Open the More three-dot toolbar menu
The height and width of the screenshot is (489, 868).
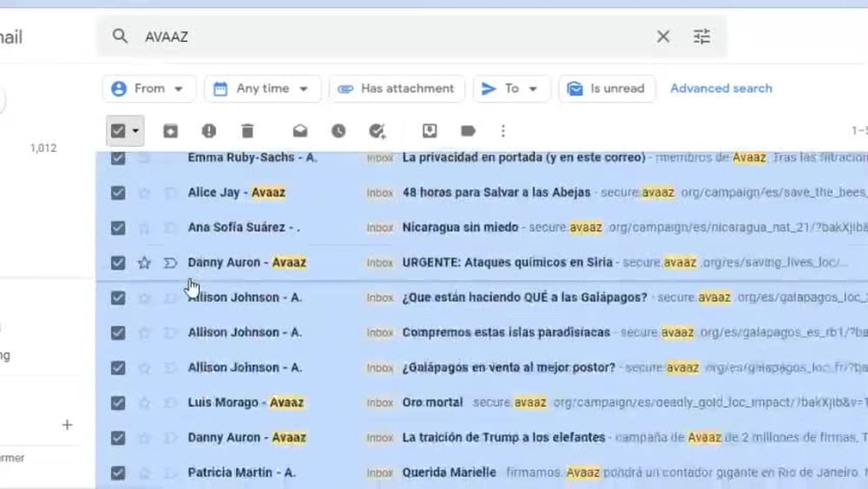tap(503, 131)
